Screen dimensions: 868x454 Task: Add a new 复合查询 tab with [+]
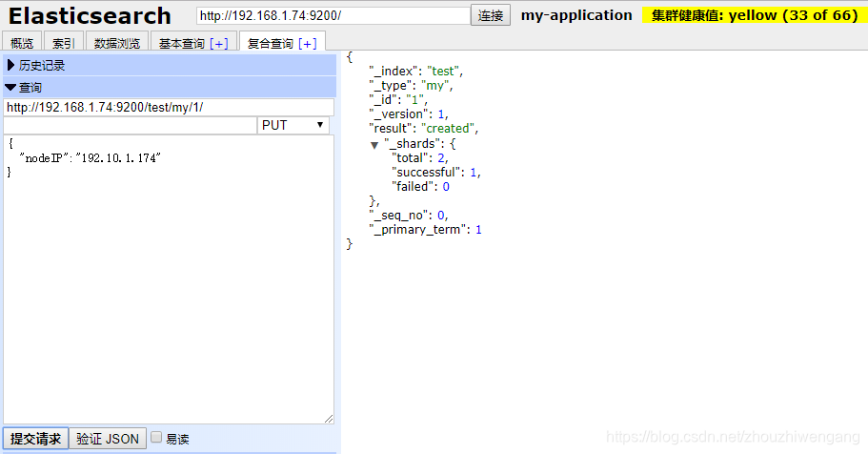[307, 43]
